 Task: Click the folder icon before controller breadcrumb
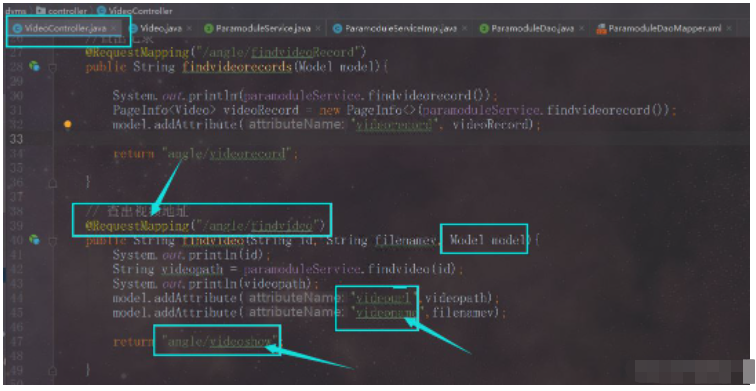(x=40, y=11)
